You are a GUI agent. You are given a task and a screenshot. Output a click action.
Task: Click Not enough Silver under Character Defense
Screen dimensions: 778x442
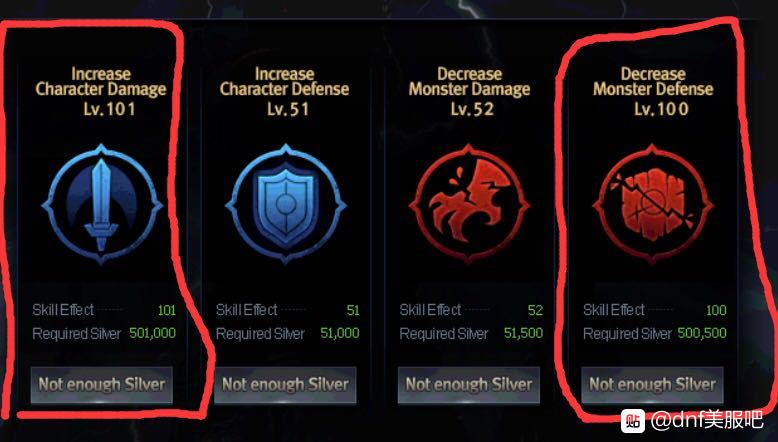click(285, 384)
